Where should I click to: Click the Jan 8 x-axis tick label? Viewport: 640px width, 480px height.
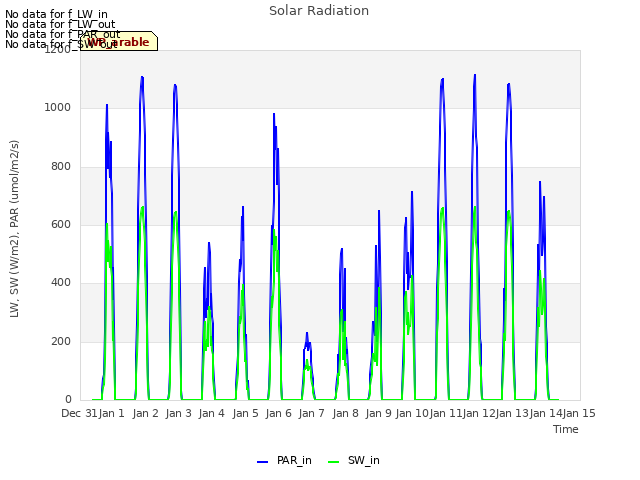pyautogui.click(x=345, y=413)
